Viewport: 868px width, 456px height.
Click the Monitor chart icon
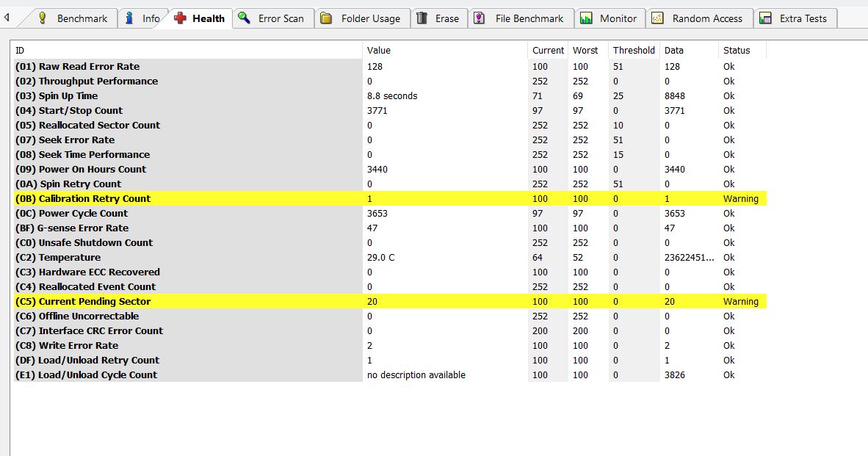pos(586,18)
